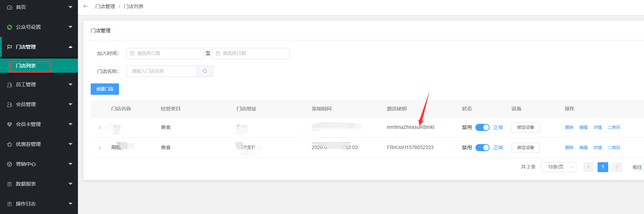
Task: Click 编辑 link in FRnUoH1578052323 row
Action: (583, 148)
